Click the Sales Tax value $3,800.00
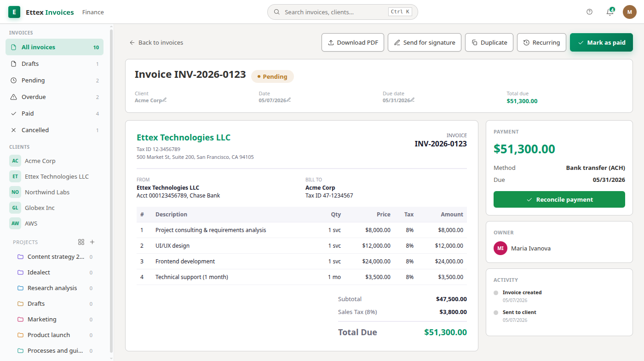This screenshot has width=644, height=361. [453, 312]
